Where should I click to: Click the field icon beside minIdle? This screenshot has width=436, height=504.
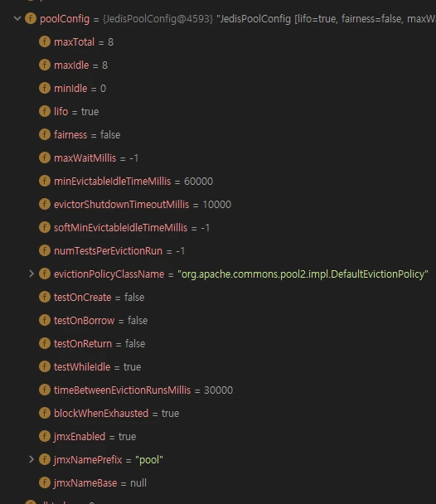click(45, 88)
